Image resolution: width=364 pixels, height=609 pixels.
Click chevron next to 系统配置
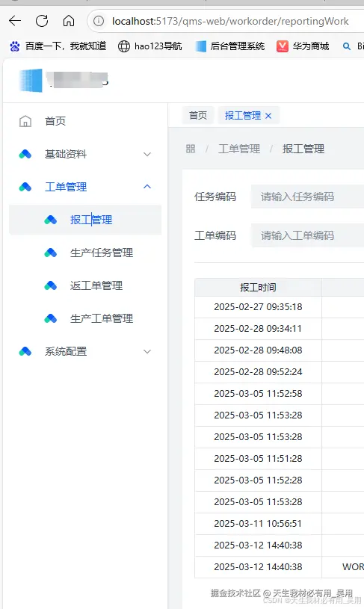[146, 351]
